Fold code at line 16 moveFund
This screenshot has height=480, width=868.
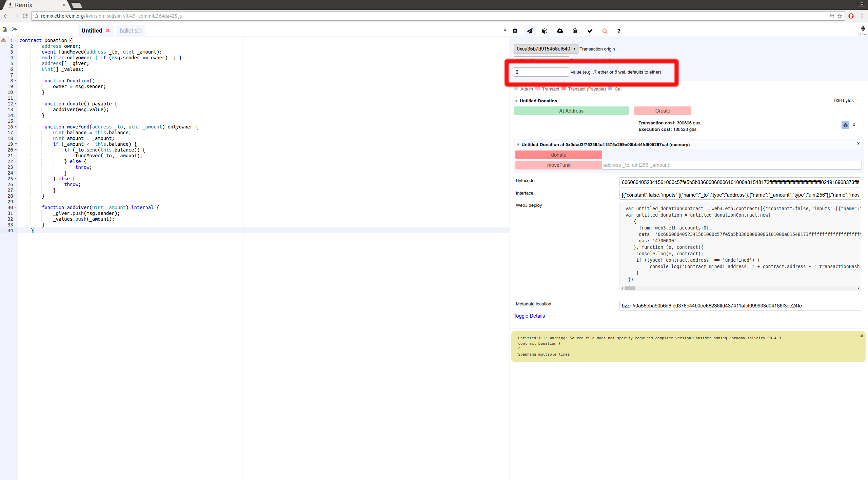16,127
